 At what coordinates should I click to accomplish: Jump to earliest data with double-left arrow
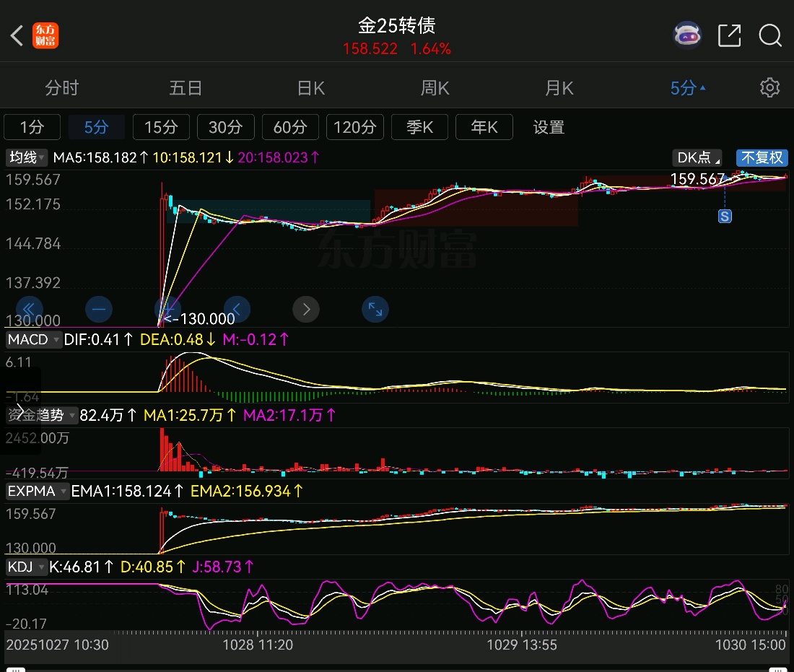[30, 309]
